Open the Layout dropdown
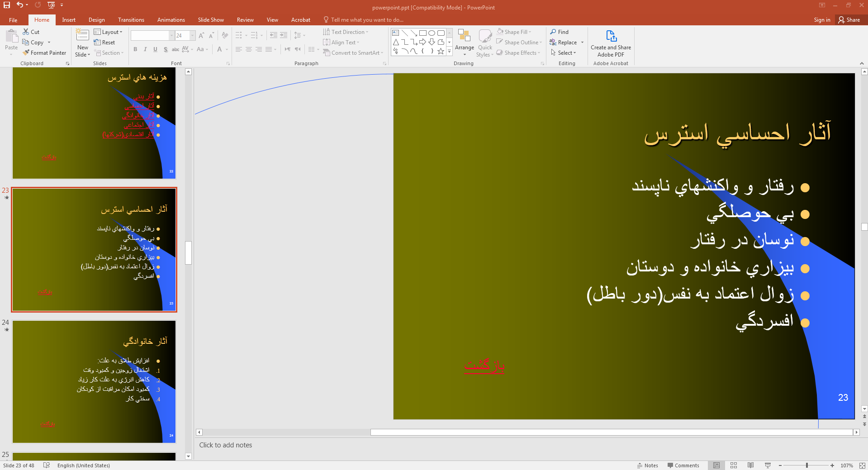This screenshot has height=470, width=868. pyautogui.click(x=108, y=32)
